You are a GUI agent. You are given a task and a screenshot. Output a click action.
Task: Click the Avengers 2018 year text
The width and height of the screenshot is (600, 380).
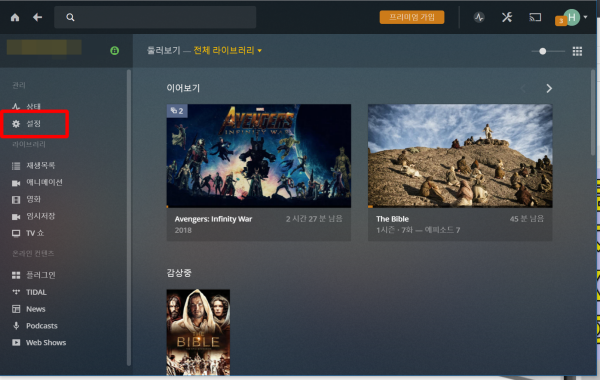point(183,230)
